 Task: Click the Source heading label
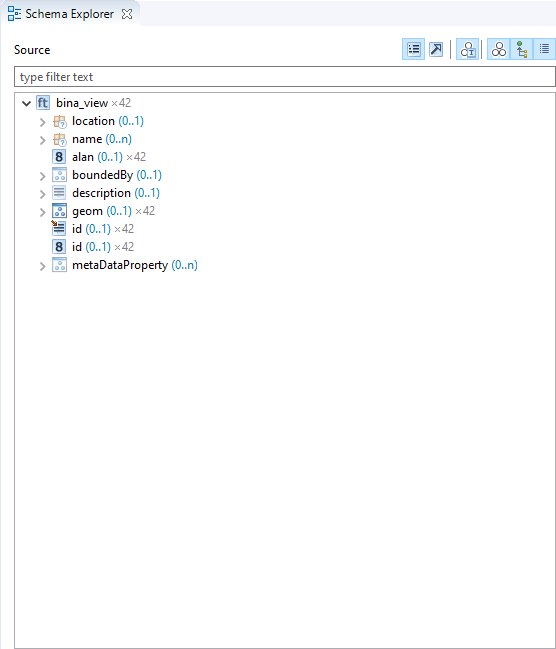coord(32,50)
